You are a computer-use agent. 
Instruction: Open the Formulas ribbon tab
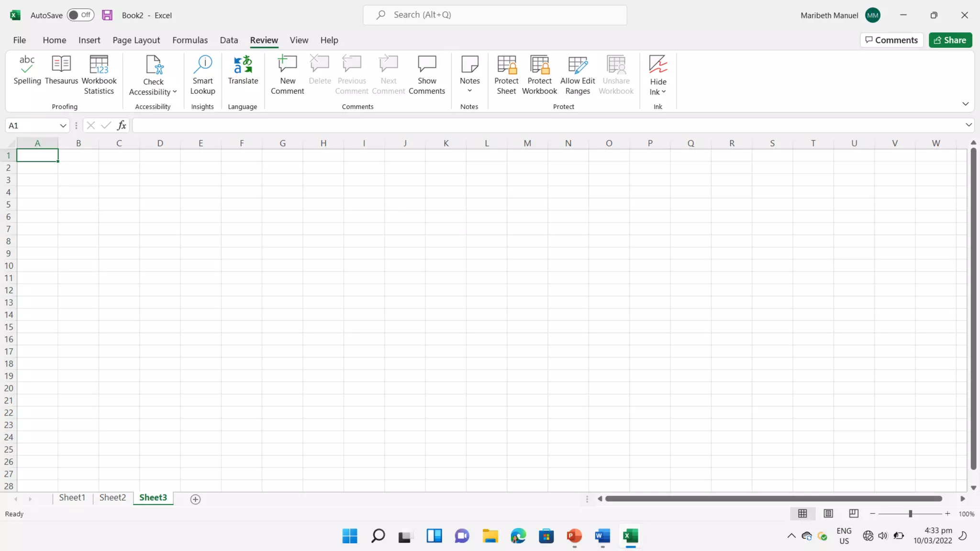pos(190,40)
